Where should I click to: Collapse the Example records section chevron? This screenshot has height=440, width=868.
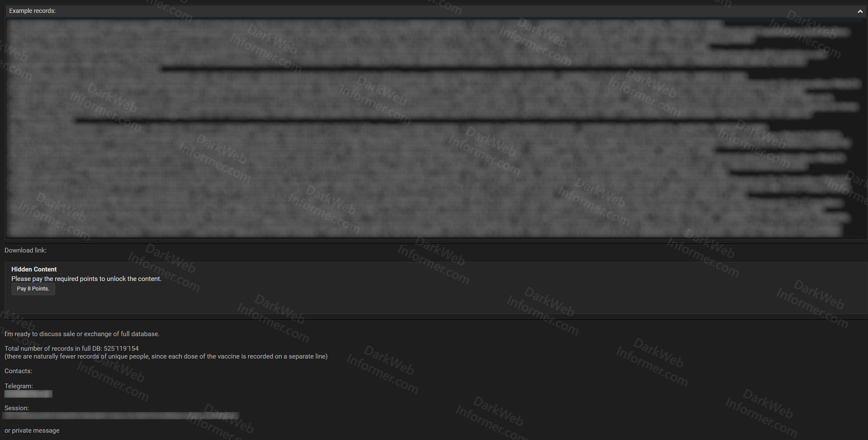(860, 12)
